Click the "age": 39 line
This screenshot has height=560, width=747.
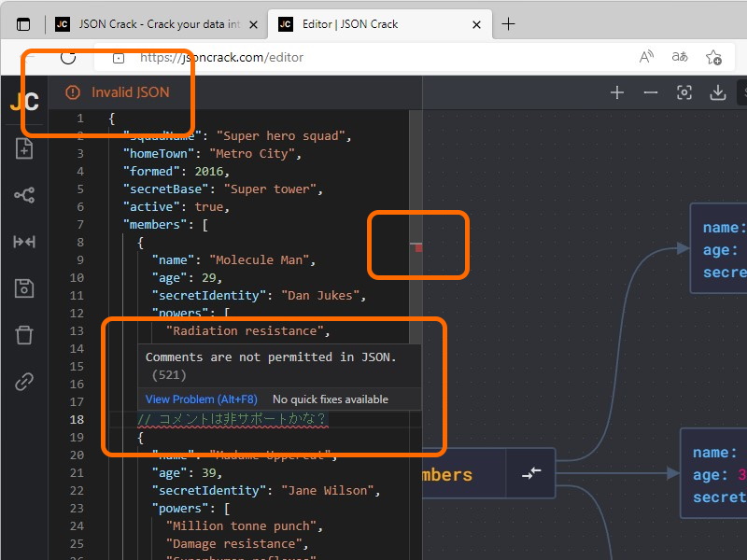pyautogui.click(x=188, y=473)
